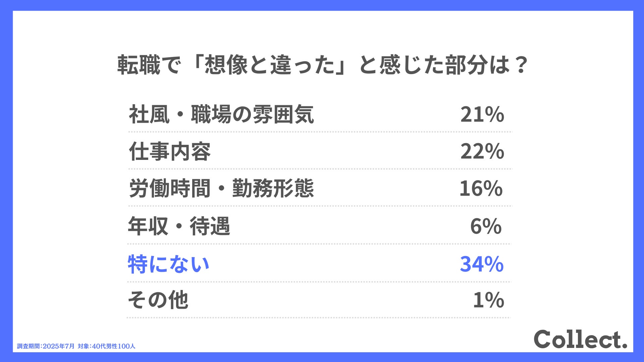Click the 16% value

[481, 188]
